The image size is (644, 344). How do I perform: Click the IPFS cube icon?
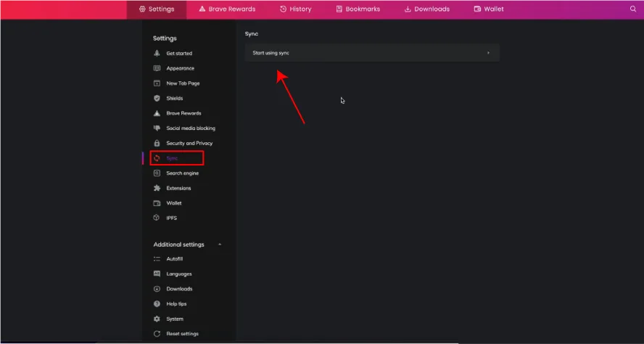157,218
